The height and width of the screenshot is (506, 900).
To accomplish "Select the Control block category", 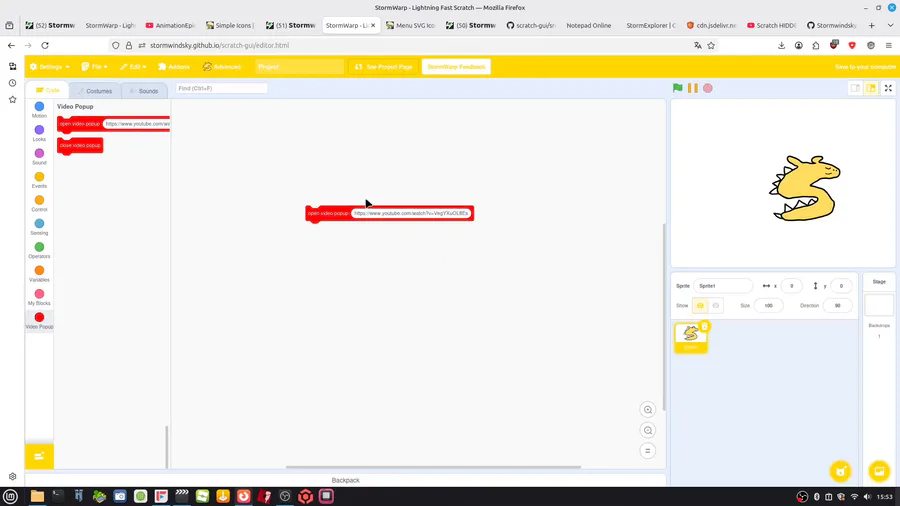I will point(39,204).
